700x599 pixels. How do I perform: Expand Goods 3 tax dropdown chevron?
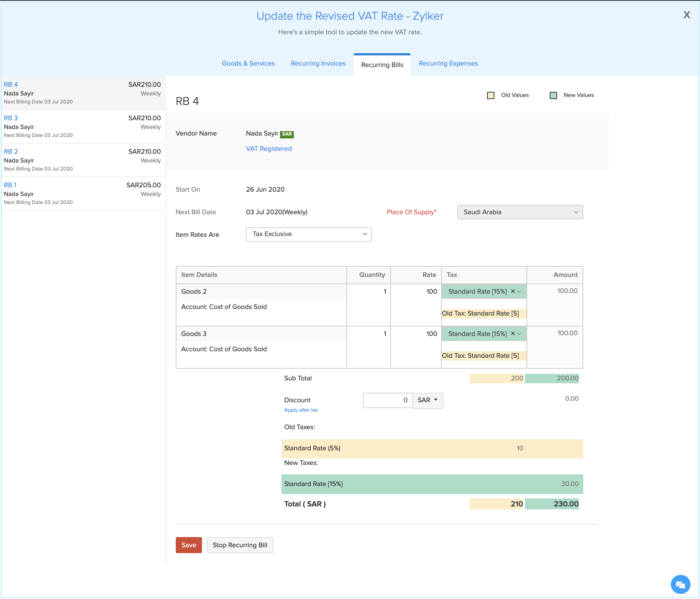[520, 334]
